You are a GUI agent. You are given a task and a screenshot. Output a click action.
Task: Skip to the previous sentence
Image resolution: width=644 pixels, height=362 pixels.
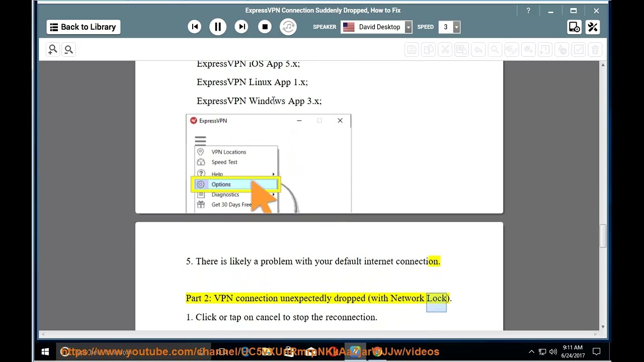[x=195, y=27]
